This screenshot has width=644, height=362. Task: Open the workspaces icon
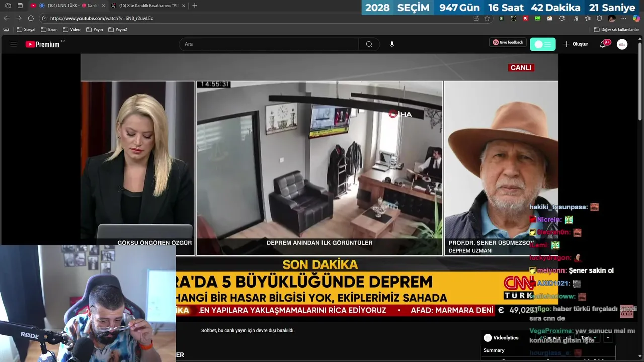tap(8, 5)
